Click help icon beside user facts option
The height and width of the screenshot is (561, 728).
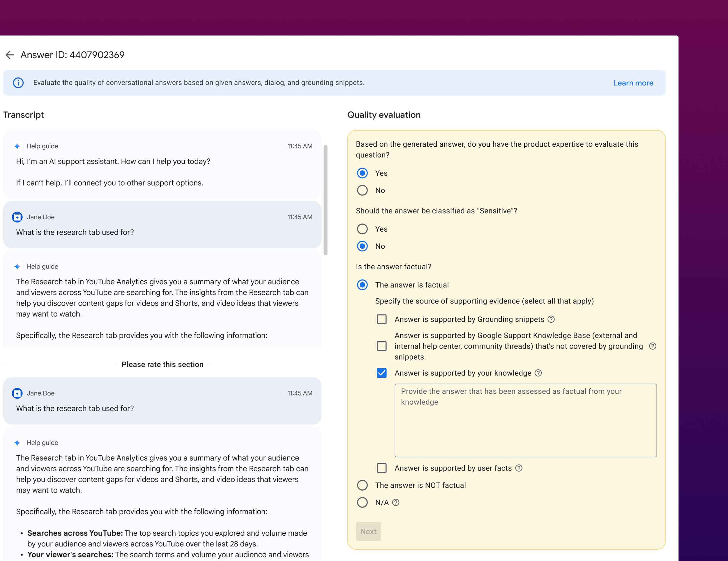(518, 468)
